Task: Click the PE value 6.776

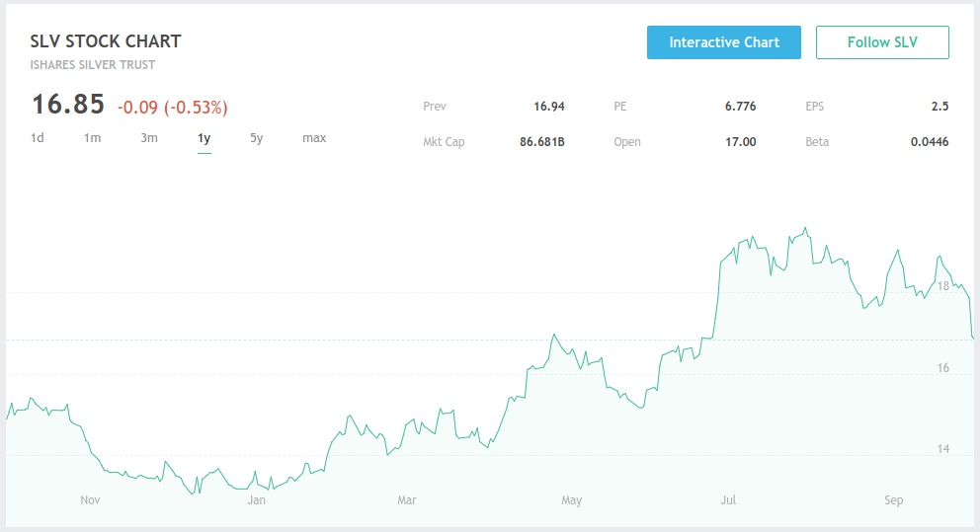Action: [x=740, y=107]
